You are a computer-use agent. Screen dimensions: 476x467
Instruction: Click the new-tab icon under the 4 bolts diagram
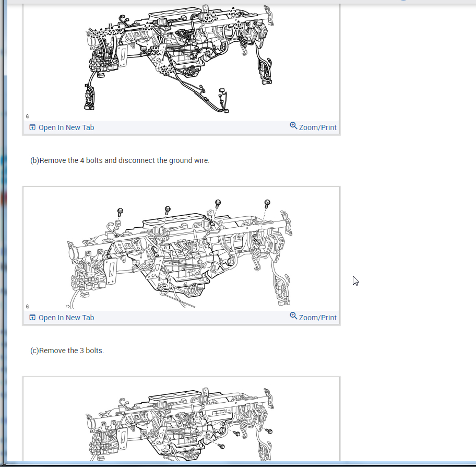(x=32, y=318)
